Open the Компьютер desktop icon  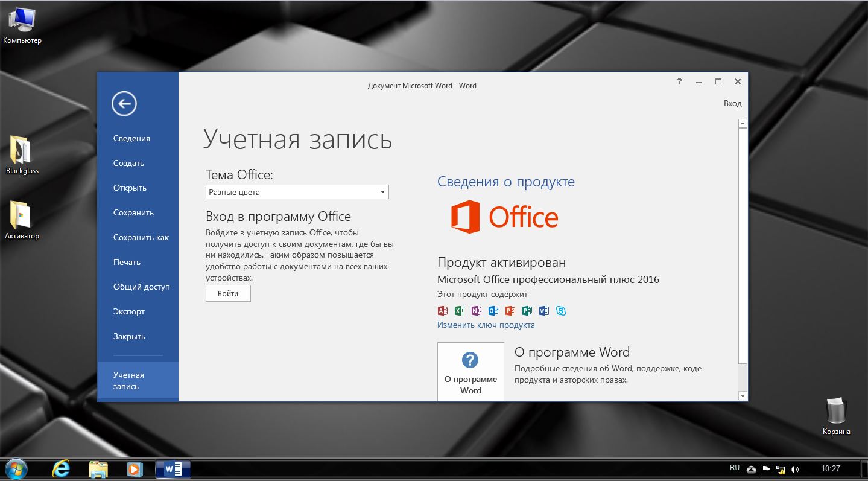click(x=22, y=26)
